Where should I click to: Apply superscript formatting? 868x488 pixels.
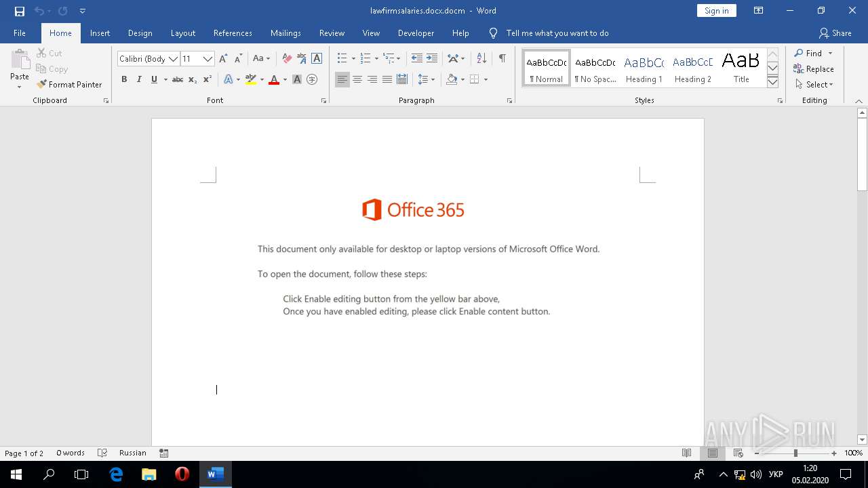point(208,79)
